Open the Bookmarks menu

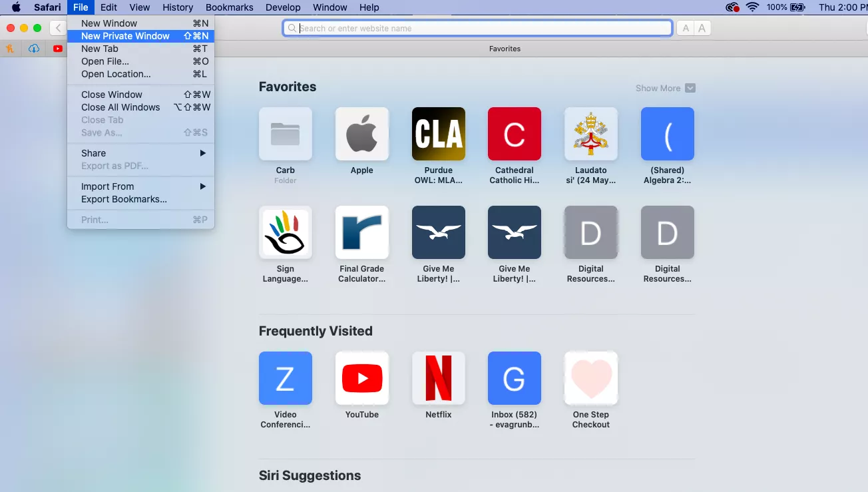[229, 7]
